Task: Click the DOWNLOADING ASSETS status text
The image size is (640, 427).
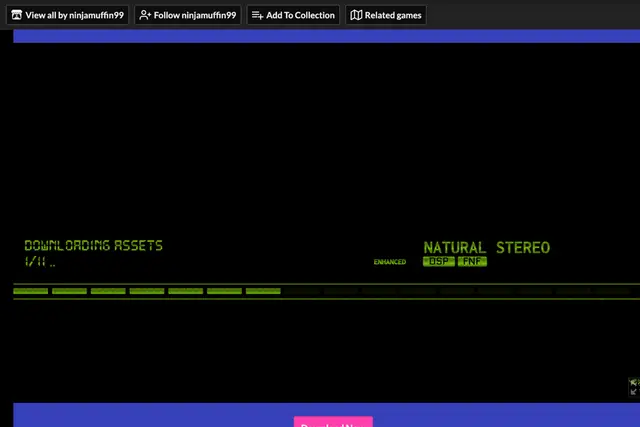Action: pos(93,245)
